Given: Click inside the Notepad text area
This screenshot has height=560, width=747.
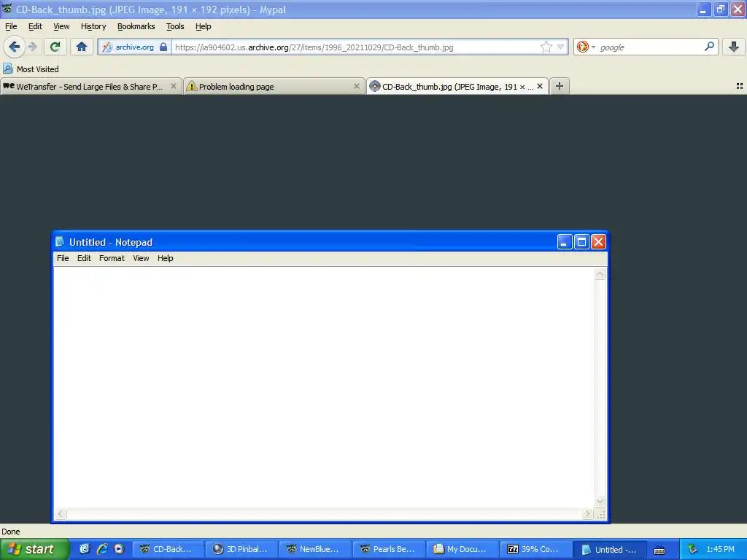Looking at the screenshot, I should click(x=324, y=386).
